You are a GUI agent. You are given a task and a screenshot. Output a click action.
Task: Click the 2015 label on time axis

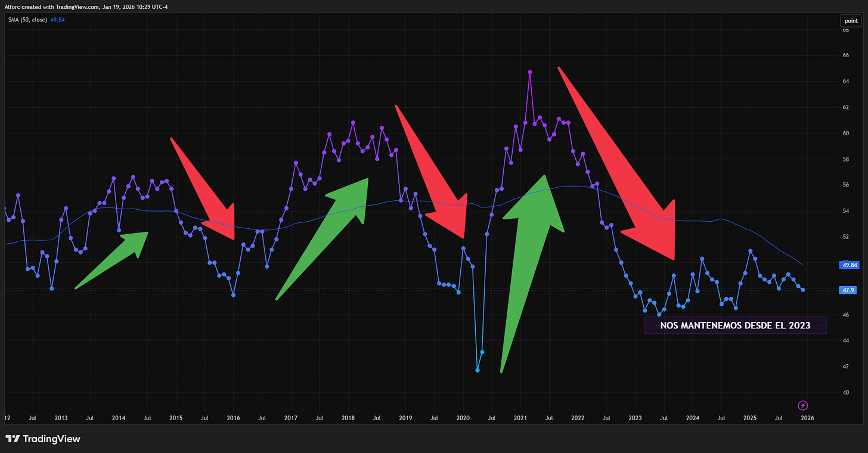click(176, 418)
